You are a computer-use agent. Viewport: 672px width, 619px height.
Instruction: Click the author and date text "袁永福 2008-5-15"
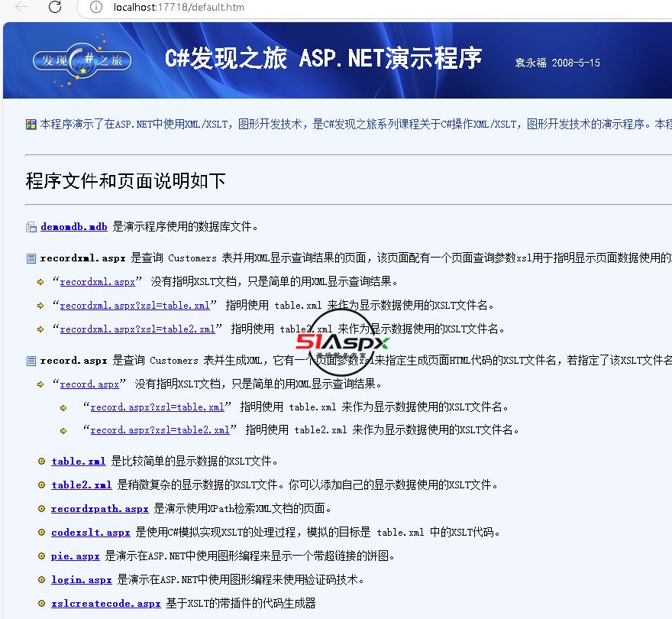557,63
